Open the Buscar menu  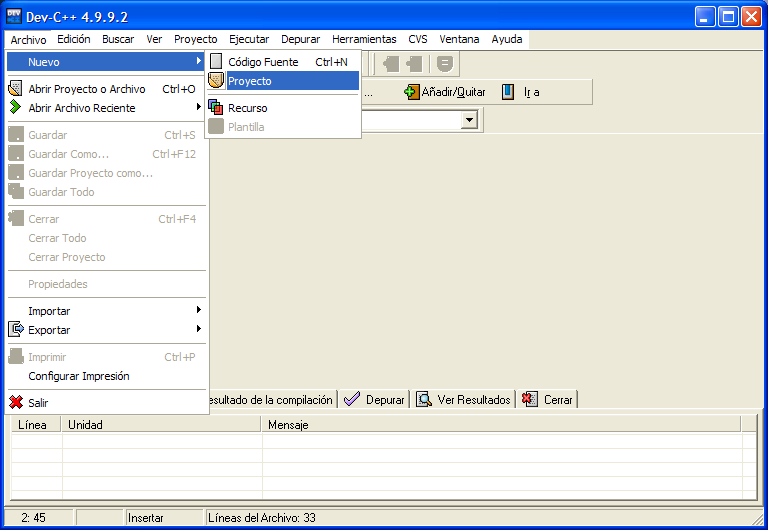click(x=118, y=39)
